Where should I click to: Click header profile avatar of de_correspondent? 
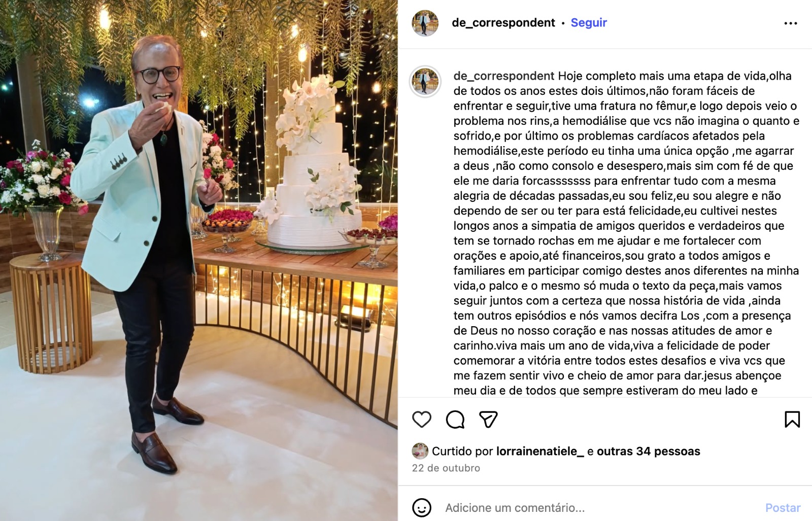425,23
